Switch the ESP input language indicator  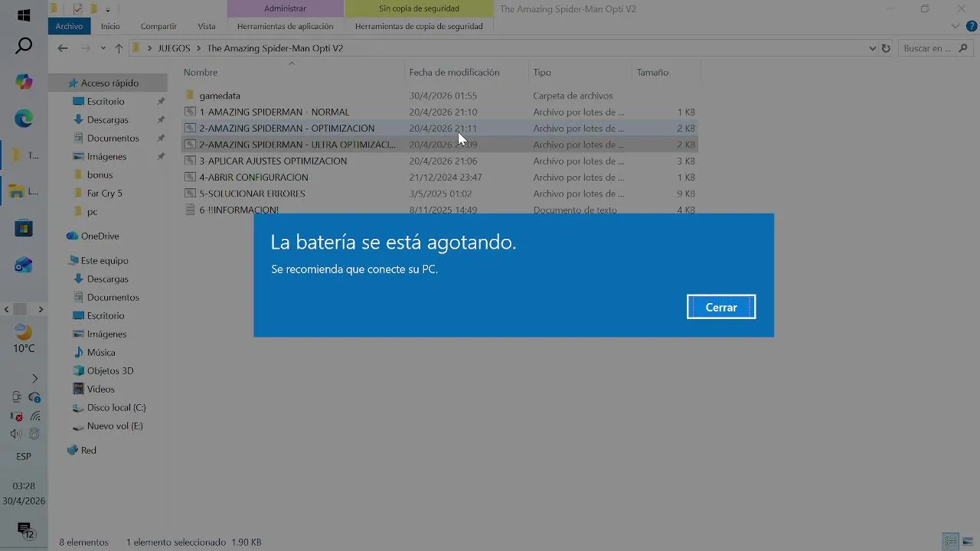pos(24,456)
